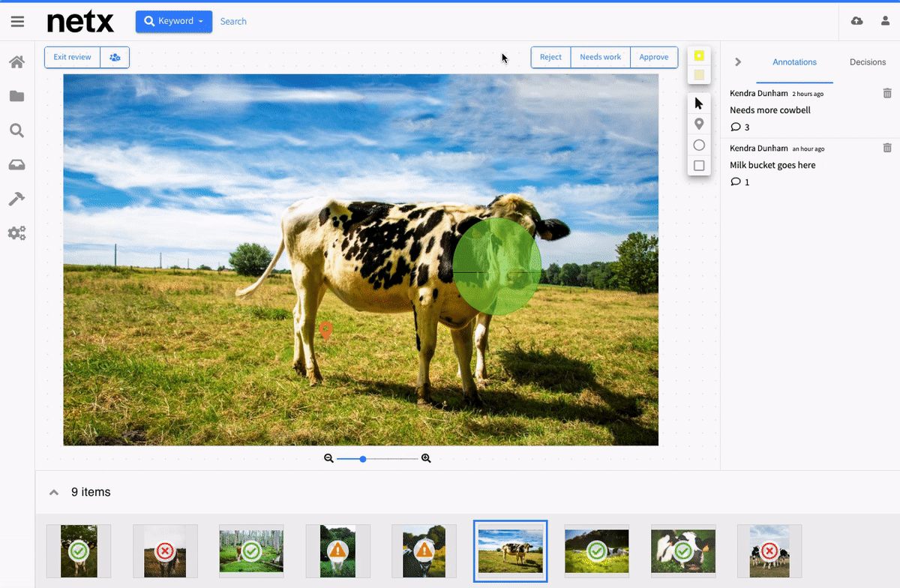Image resolution: width=900 pixels, height=588 pixels.
Task: Switch to the Annotations tab
Action: tap(794, 62)
